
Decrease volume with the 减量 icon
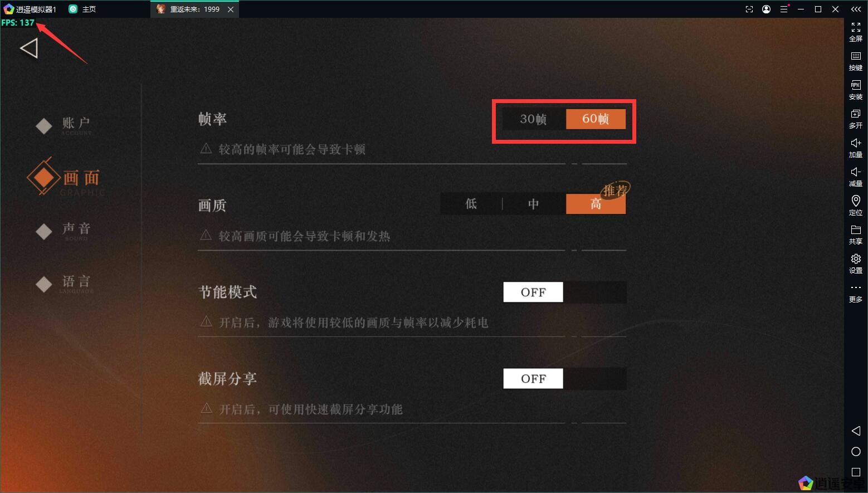pyautogui.click(x=856, y=177)
